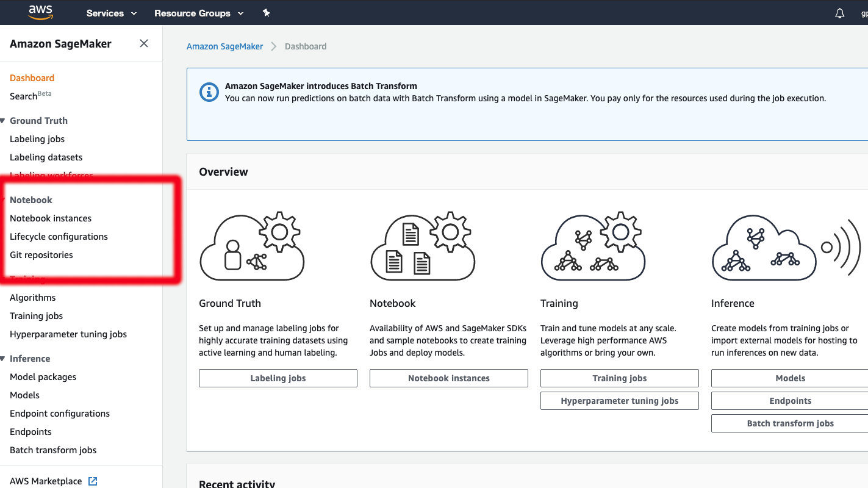Click the Labeling jobs button
The width and height of the screenshot is (868, 488).
pyautogui.click(x=278, y=378)
